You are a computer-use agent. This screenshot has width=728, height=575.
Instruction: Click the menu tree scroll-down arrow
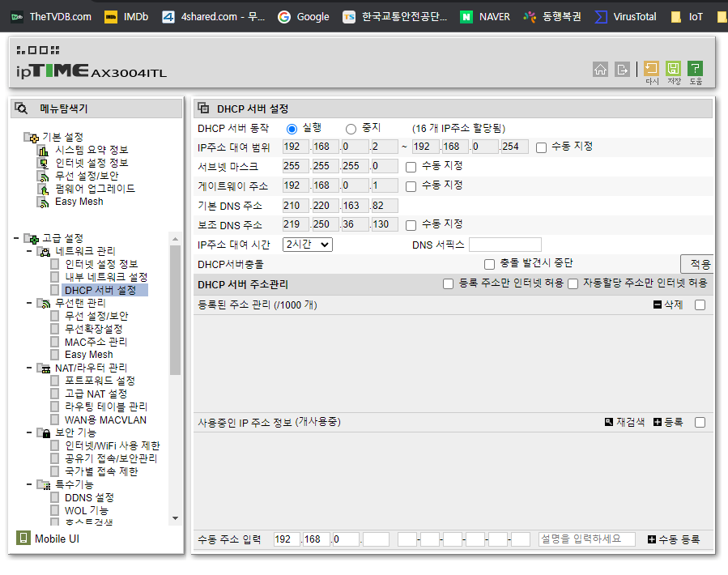pyautogui.click(x=175, y=518)
